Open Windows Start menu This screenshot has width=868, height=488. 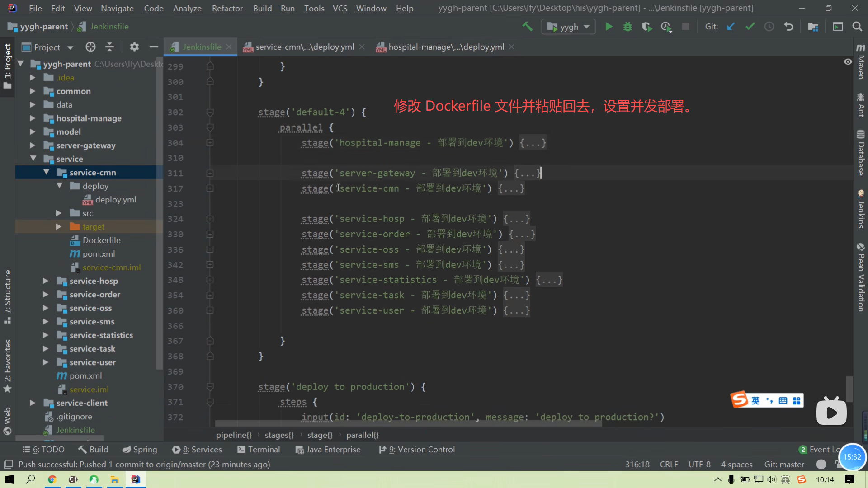10,479
